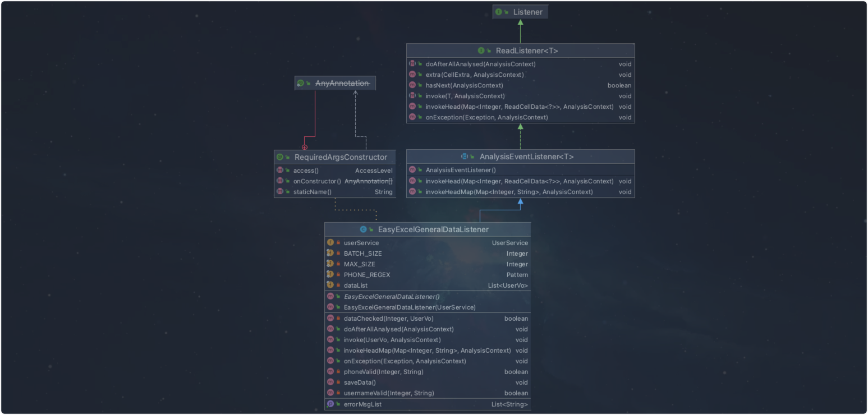Click method icon of invokeHeadMap in AnalysisEventListener
The width and height of the screenshot is (868, 415).
coord(412,192)
